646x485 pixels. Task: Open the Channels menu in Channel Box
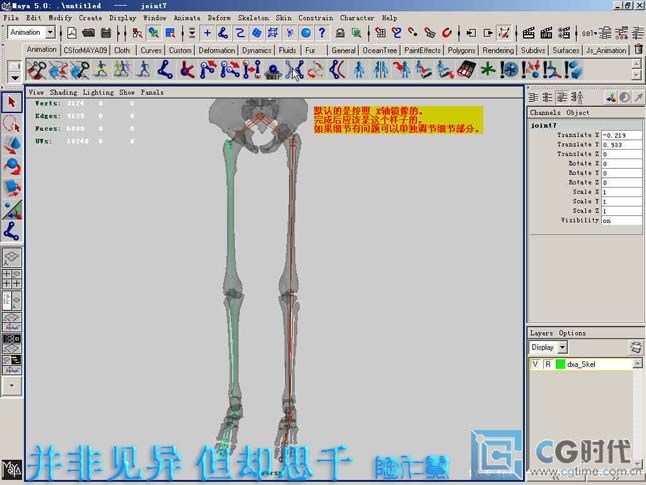[x=545, y=112]
